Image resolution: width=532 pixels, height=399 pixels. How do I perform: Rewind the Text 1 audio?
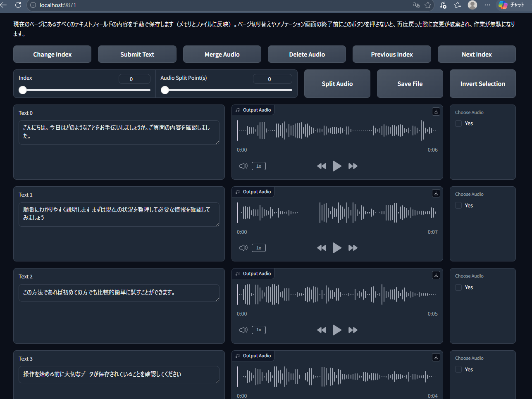point(322,248)
